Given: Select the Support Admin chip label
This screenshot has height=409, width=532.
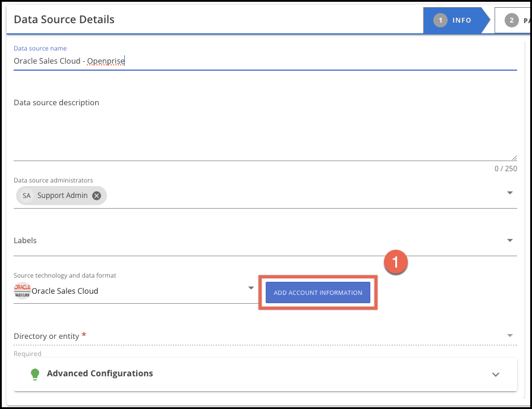Looking at the screenshot, I should (x=62, y=196).
